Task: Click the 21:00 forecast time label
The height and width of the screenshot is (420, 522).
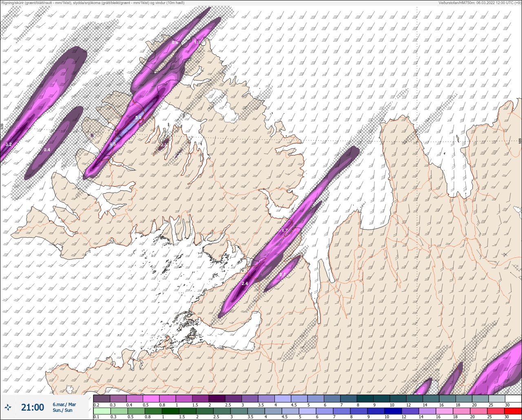Action: [33, 407]
